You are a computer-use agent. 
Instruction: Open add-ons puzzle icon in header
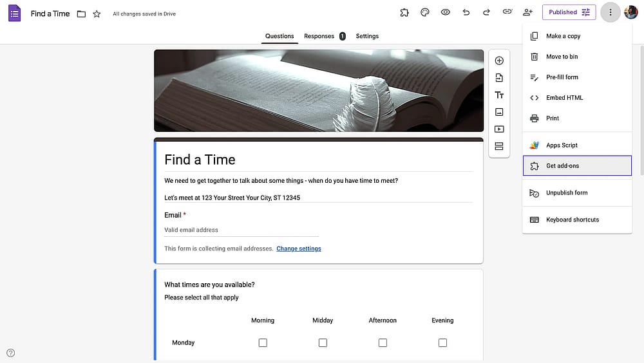(x=404, y=12)
